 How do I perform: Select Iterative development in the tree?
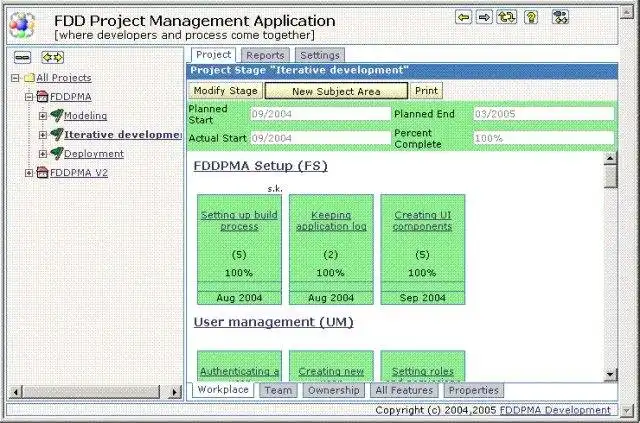click(122, 135)
